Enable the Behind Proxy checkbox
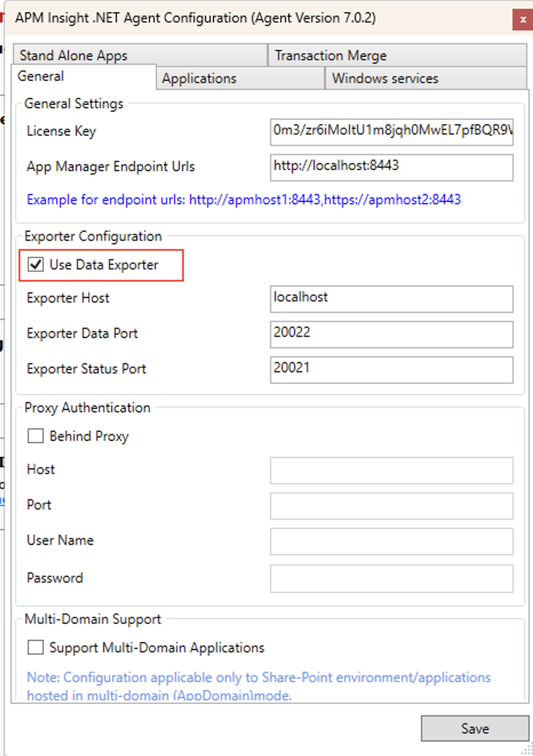Image resolution: width=533 pixels, height=756 pixels. pos(35,436)
